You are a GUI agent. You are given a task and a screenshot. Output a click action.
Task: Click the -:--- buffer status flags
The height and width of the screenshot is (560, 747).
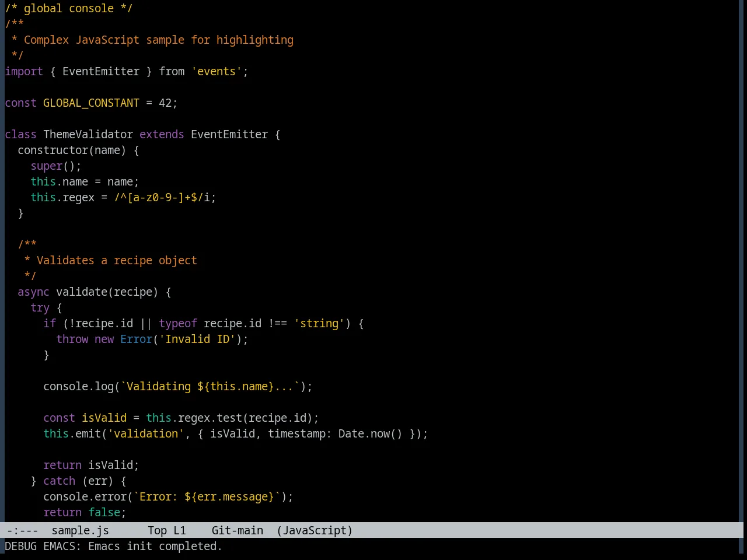pos(22,530)
